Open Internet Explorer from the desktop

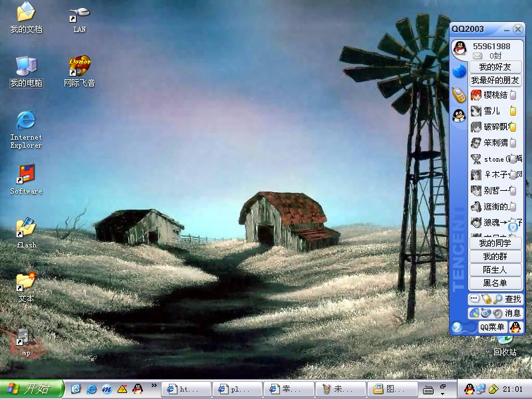point(26,130)
